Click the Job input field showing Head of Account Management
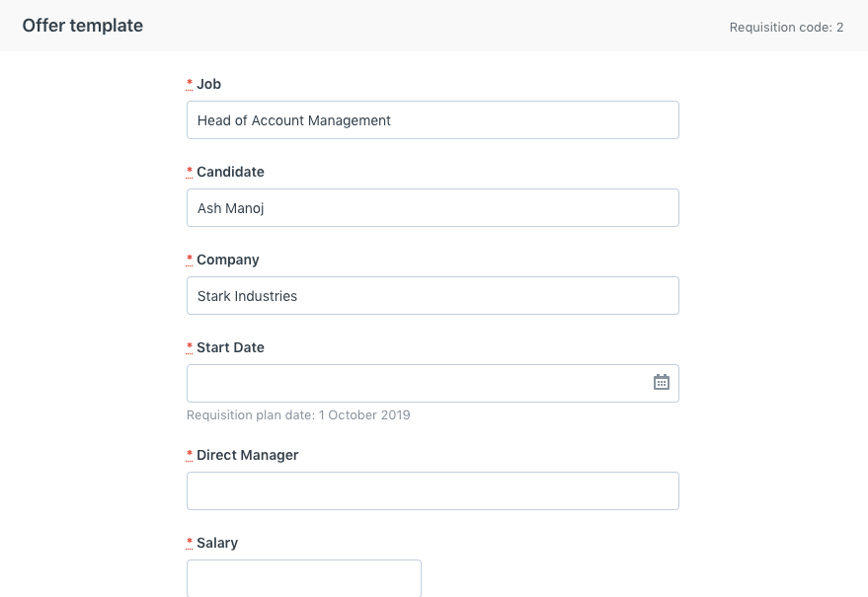 433,119
